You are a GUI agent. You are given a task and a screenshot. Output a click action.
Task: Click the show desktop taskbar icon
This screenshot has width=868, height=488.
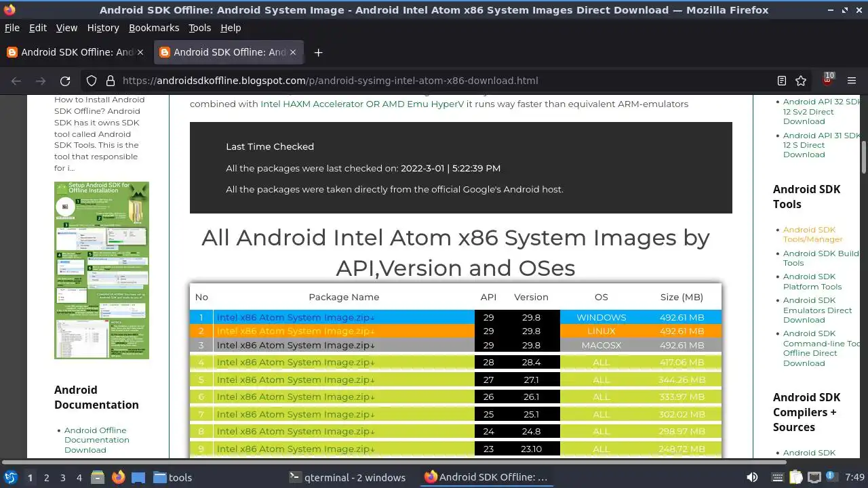[x=138, y=477]
